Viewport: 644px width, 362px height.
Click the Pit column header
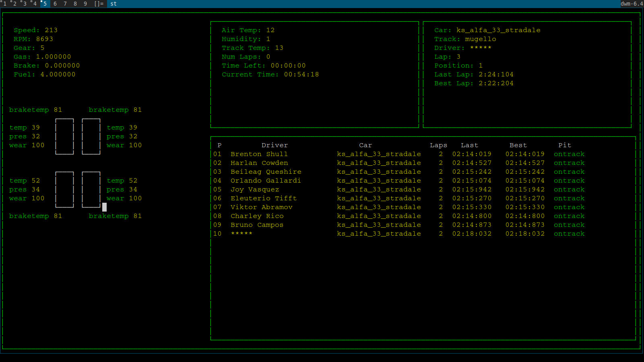(565, 145)
